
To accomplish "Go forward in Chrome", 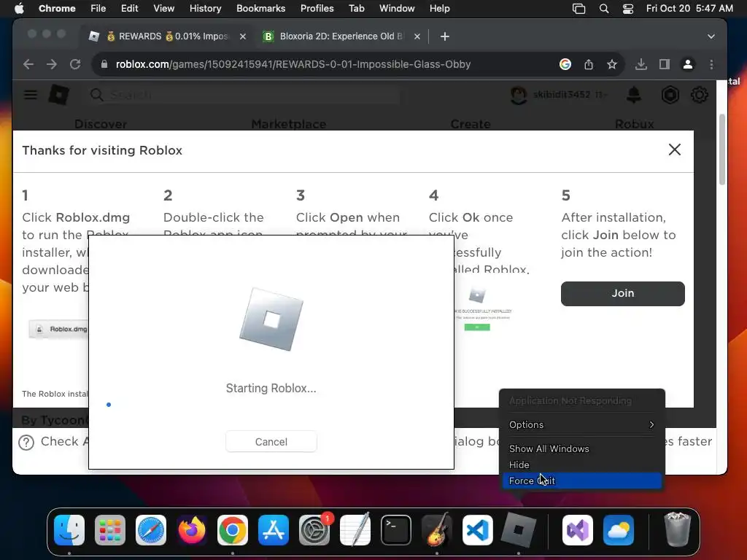I will point(52,64).
